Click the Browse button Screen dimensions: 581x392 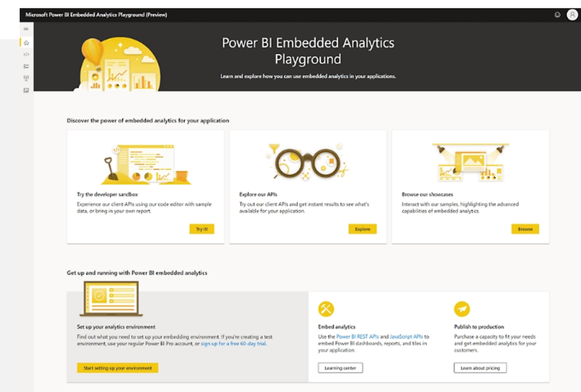(x=525, y=229)
